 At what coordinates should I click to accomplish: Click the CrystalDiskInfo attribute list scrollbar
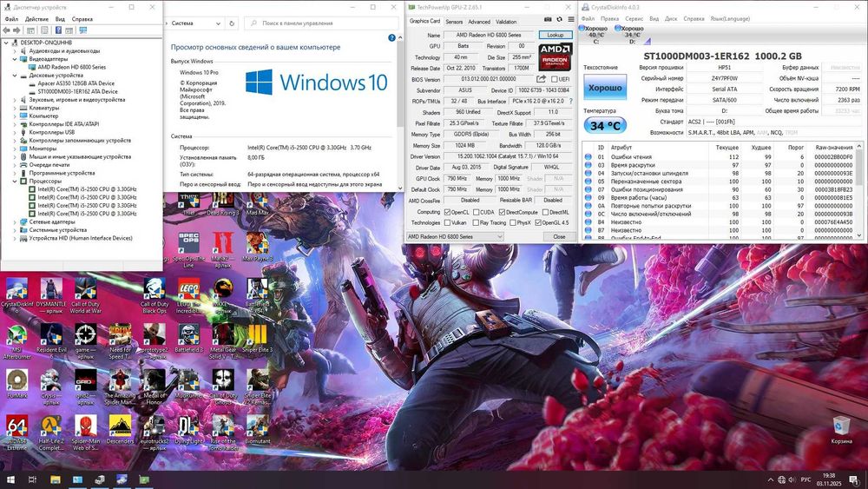[x=859, y=191]
